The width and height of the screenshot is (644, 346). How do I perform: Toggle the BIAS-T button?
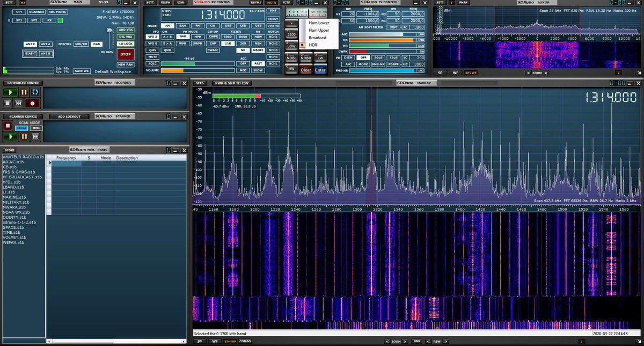click(x=31, y=54)
